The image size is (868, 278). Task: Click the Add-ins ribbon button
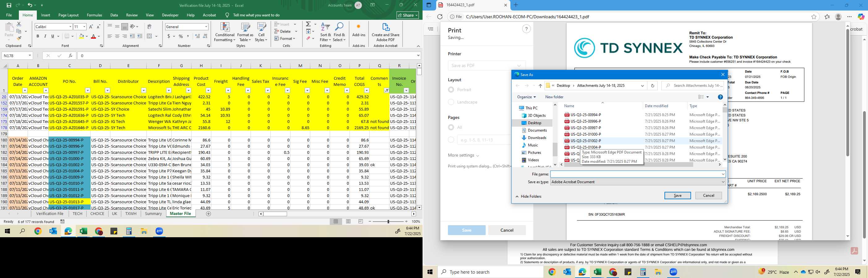pos(359,30)
